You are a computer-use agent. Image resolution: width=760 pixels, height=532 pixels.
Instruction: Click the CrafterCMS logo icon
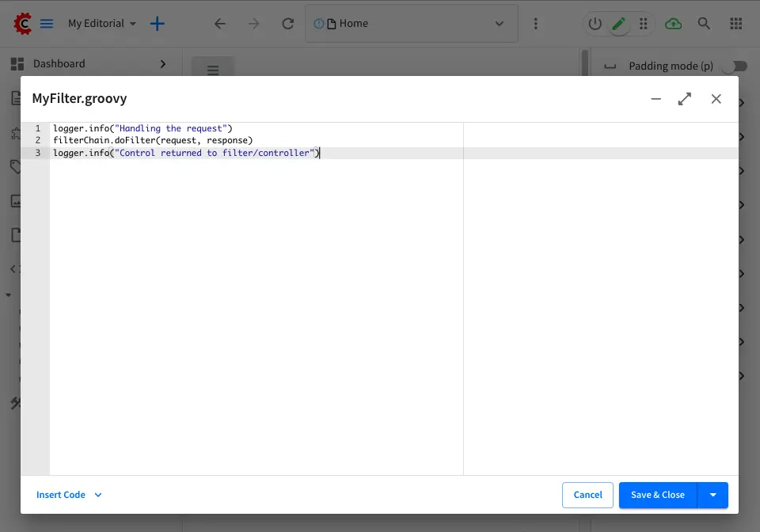pos(22,23)
